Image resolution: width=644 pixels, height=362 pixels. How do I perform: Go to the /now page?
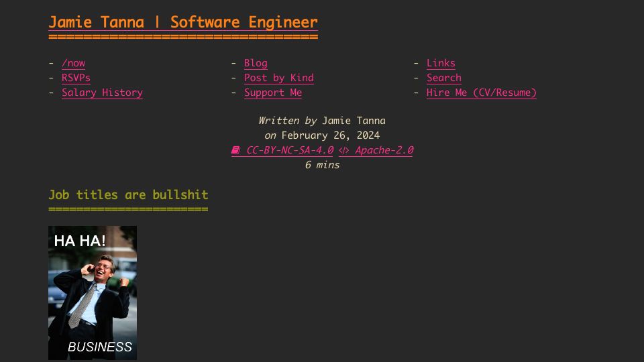coord(74,63)
